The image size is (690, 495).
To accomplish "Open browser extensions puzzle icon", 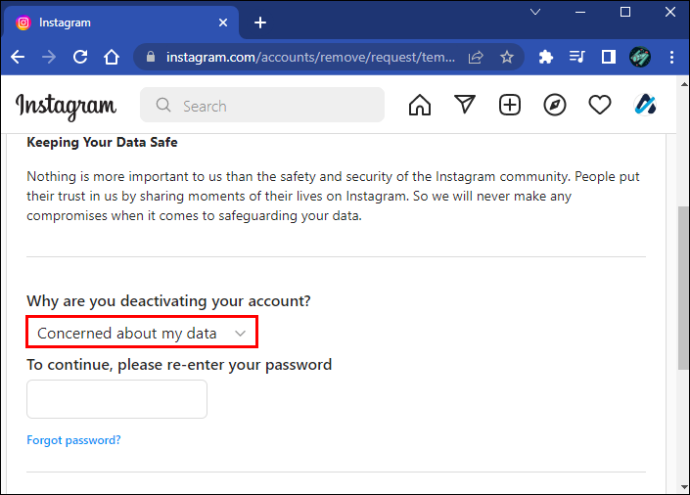I will (546, 57).
